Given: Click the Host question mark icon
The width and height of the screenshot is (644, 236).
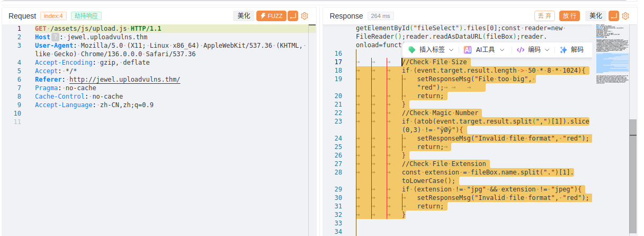Looking at the screenshot, I should pos(55,37).
